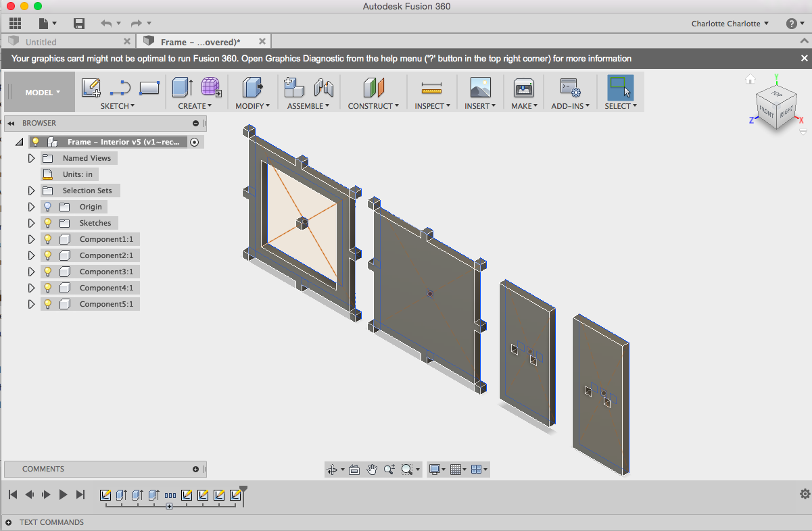Go to timeline start
The width and height of the screenshot is (812, 531).
tap(13, 495)
